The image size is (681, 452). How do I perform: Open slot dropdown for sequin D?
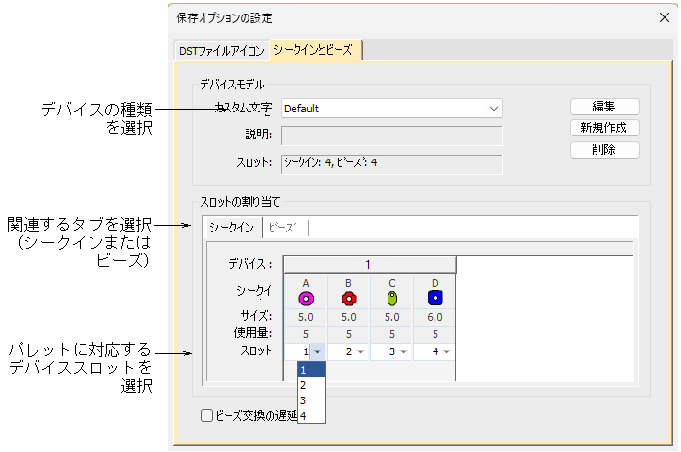pyautogui.click(x=446, y=352)
